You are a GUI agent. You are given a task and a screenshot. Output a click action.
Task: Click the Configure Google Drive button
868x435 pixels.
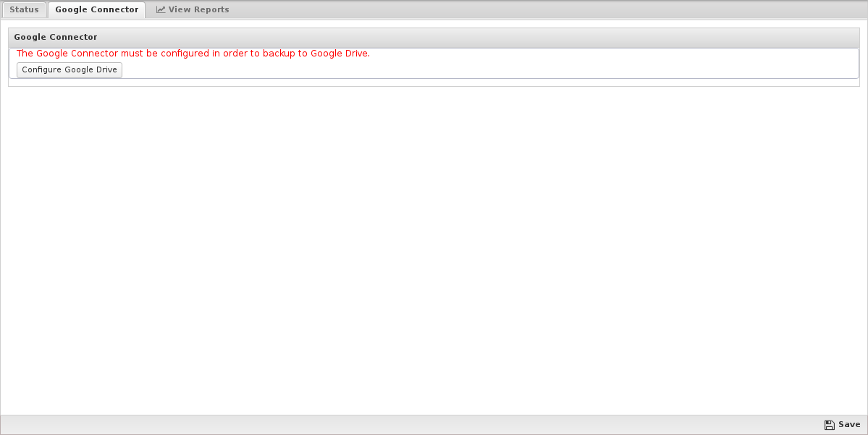(x=69, y=69)
